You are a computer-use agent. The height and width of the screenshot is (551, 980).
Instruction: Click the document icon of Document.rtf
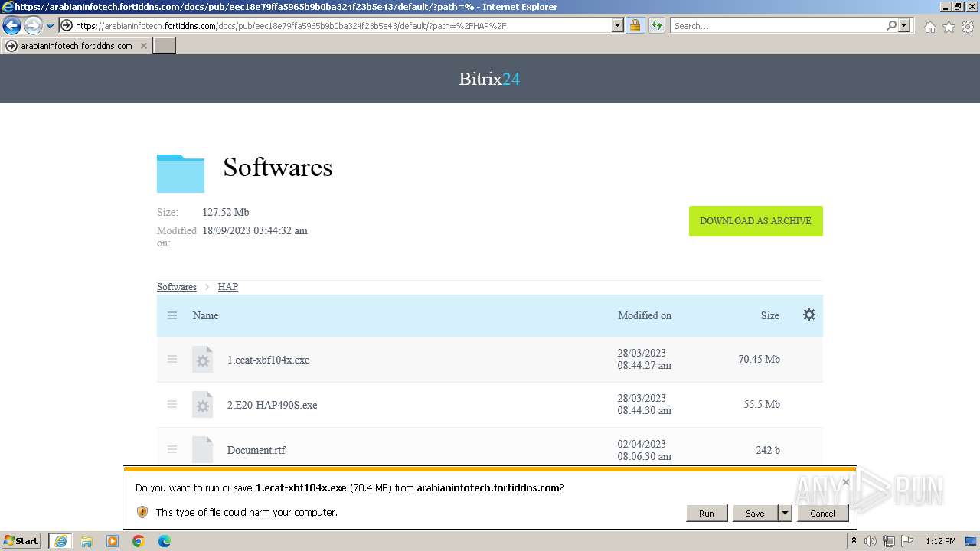point(202,450)
